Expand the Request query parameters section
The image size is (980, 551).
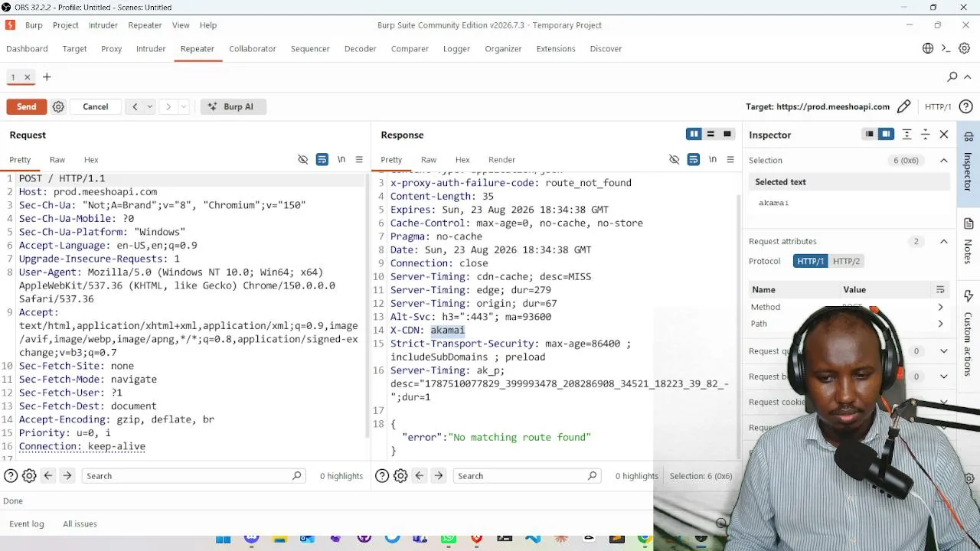click(944, 351)
